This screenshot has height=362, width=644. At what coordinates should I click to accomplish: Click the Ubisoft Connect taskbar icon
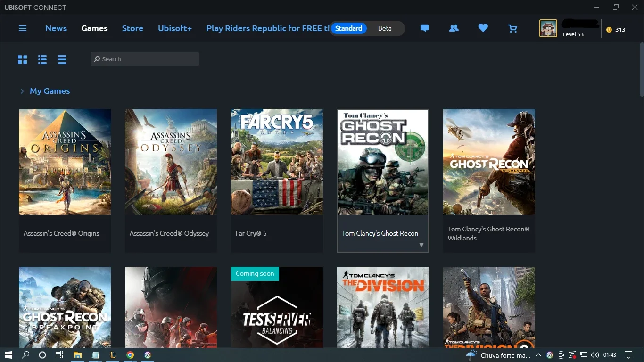[148, 355]
